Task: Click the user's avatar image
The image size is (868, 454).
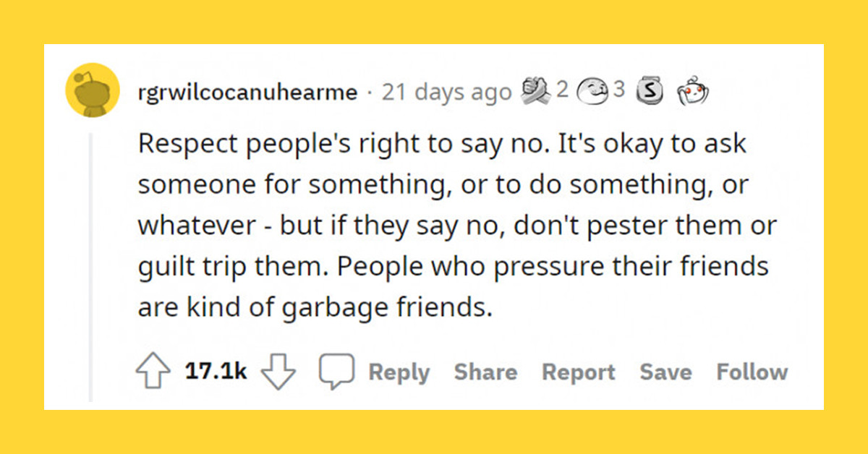Action: point(93,90)
